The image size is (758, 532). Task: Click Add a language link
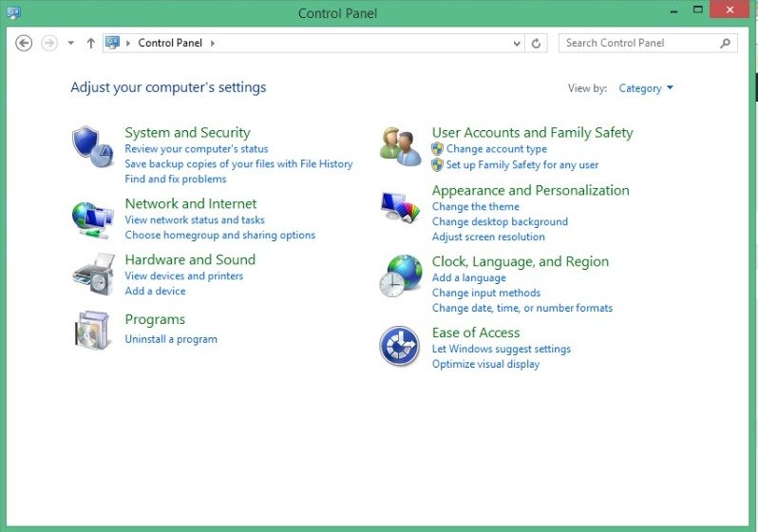click(469, 277)
